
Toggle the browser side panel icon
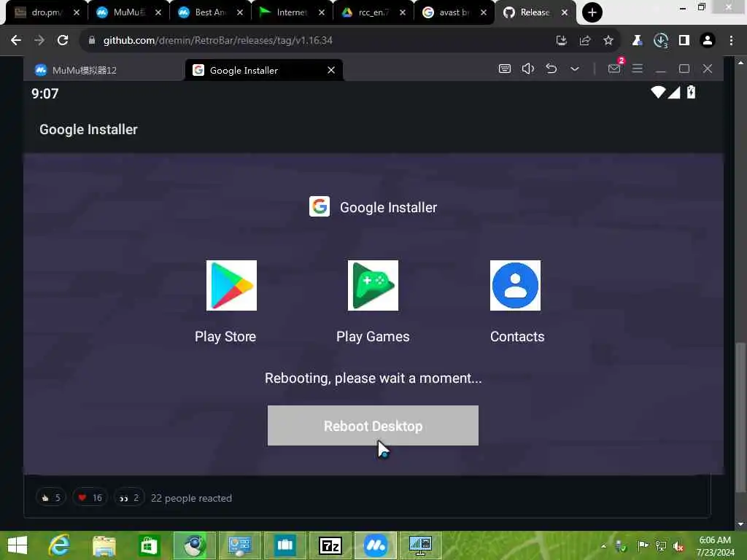tap(684, 40)
